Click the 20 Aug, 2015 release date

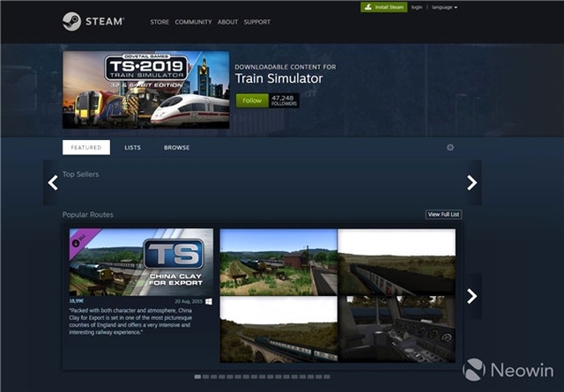pos(189,301)
